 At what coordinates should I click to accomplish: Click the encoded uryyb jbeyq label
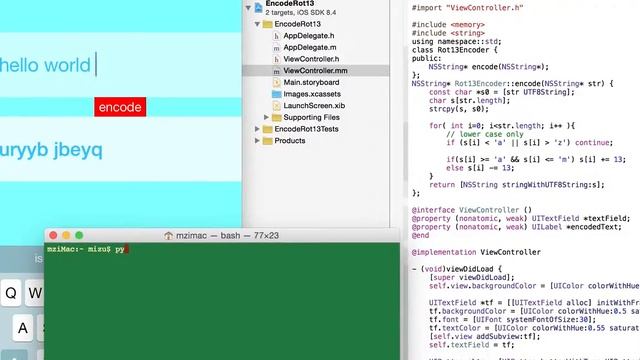(x=51, y=150)
